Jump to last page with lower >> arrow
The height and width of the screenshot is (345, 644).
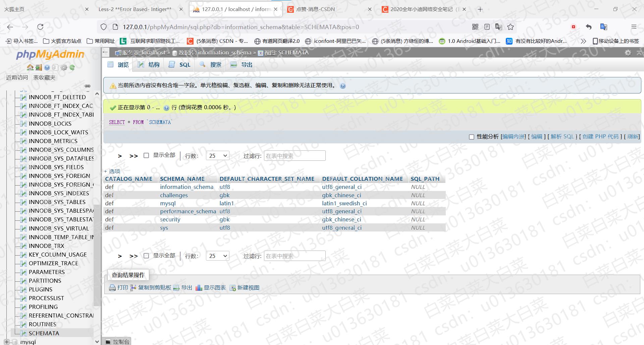click(x=133, y=256)
